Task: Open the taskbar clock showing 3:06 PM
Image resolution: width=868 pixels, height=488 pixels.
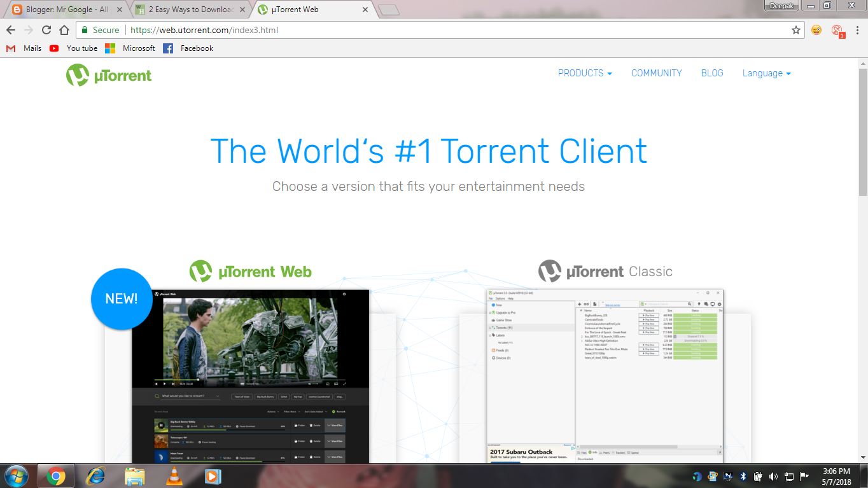Action: point(835,476)
